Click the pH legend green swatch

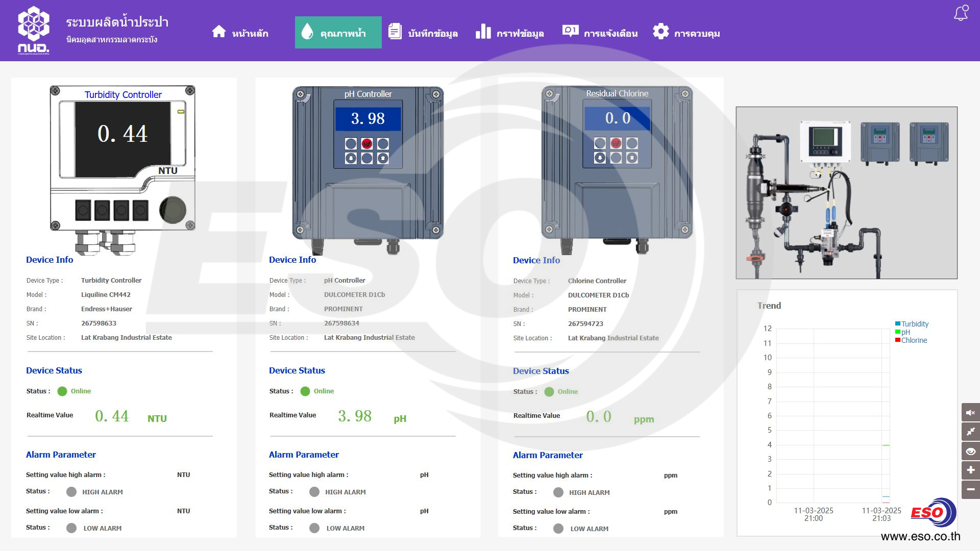tap(897, 332)
